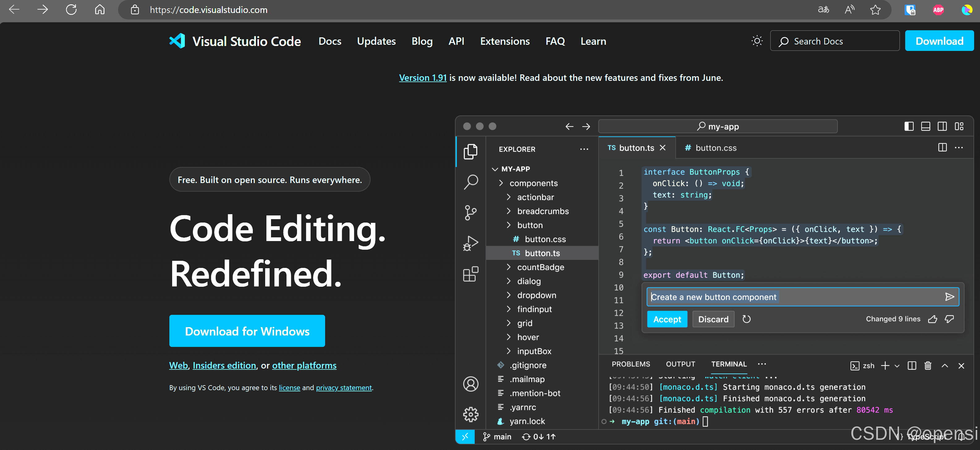This screenshot has height=450, width=980.
Task: Click the Search Docs field
Action: pyautogui.click(x=835, y=41)
